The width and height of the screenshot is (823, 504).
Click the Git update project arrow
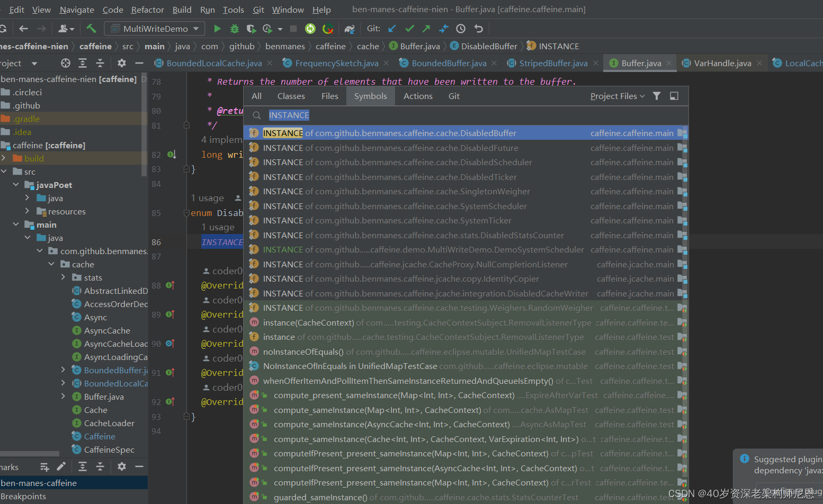click(x=392, y=29)
